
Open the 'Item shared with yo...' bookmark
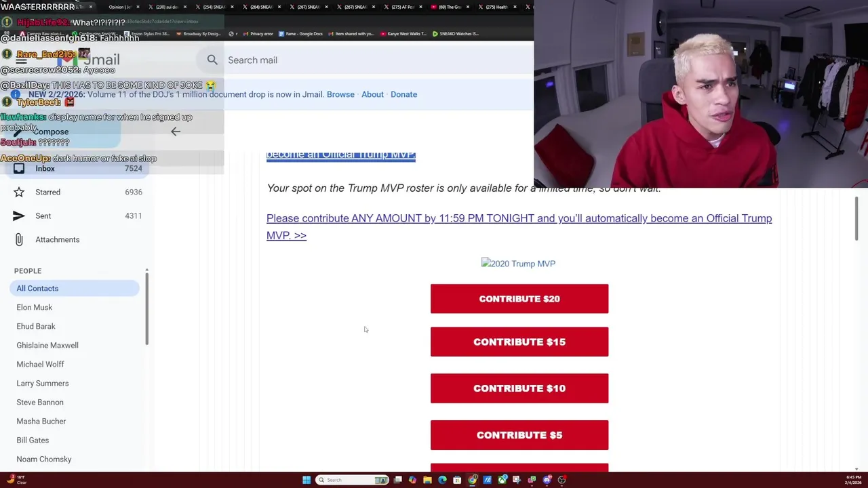click(351, 34)
